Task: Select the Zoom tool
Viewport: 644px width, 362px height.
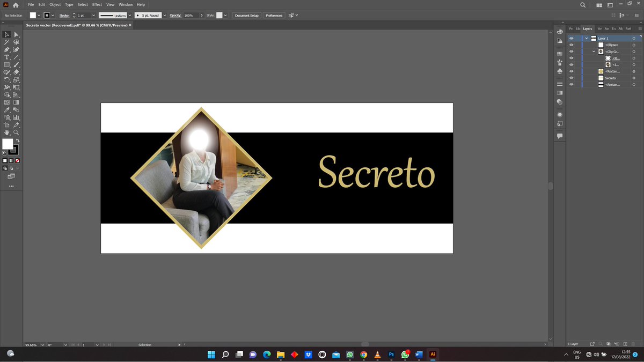Action: pyautogui.click(x=17, y=132)
